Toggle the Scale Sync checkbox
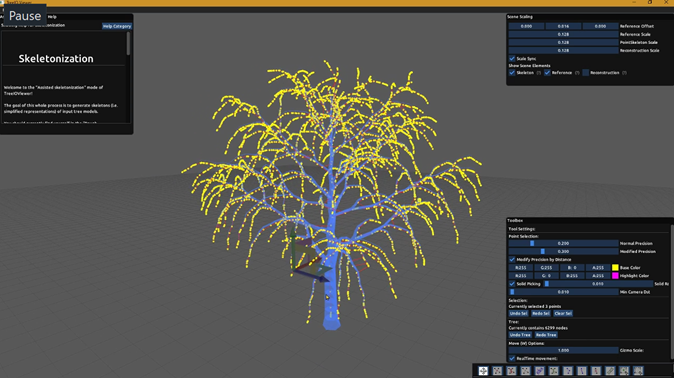This screenshot has height=378, width=674. [512, 58]
